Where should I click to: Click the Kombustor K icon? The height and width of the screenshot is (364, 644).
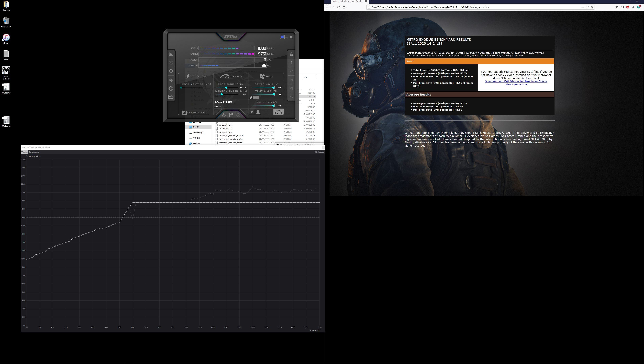click(x=171, y=63)
